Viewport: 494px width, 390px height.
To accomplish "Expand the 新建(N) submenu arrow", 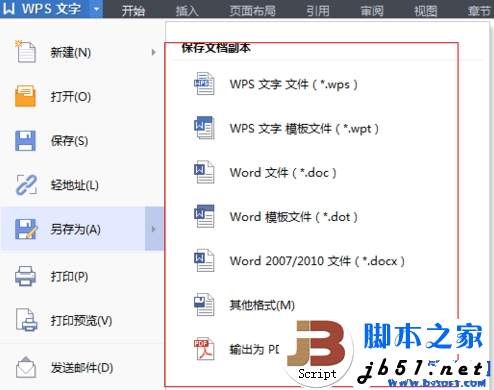I will coord(153,52).
